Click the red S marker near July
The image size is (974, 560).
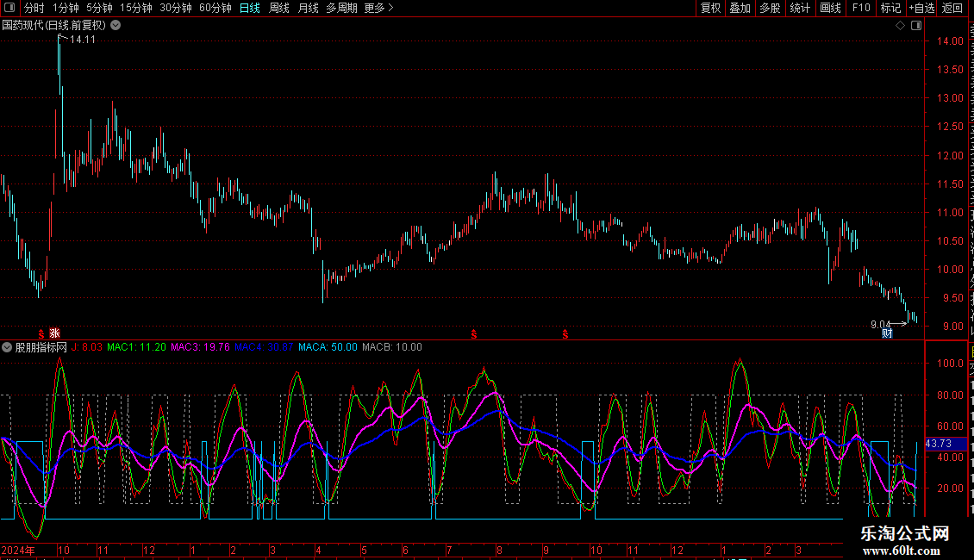[x=474, y=334]
